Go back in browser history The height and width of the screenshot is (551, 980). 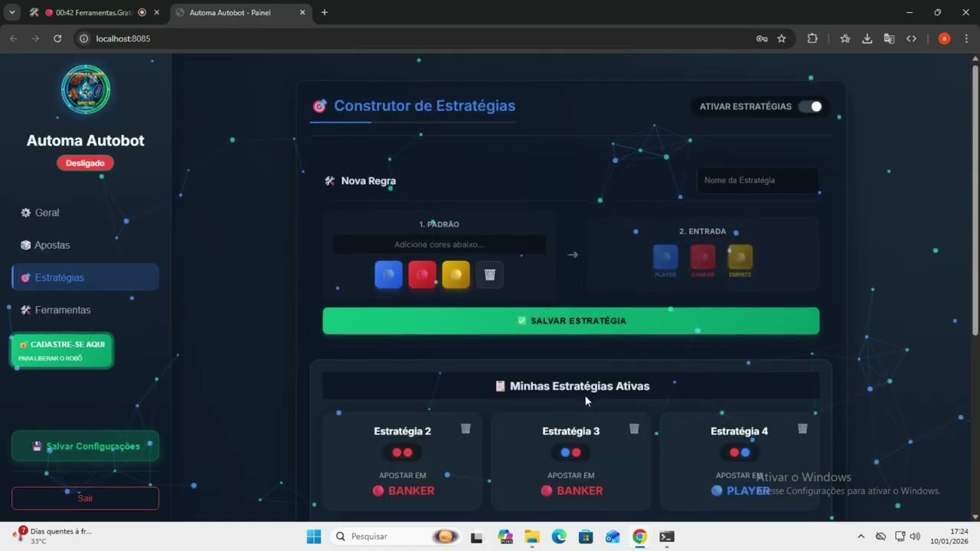(14, 38)
